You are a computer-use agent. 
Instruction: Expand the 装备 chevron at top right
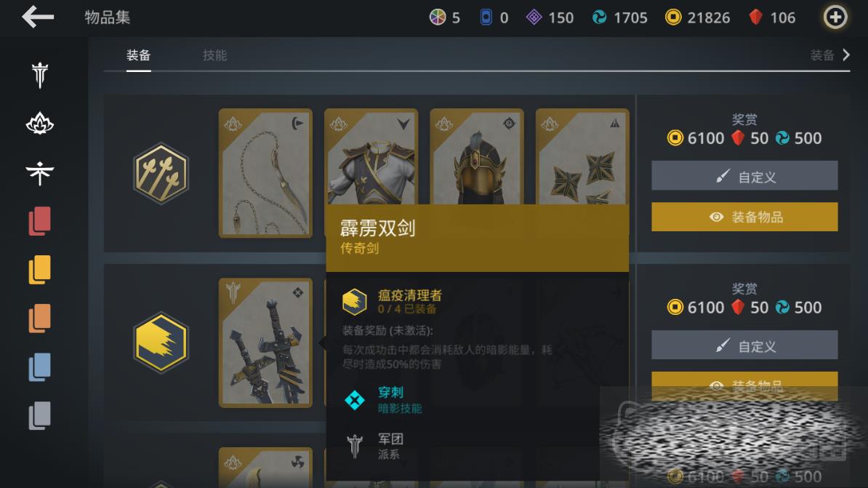point(829,55)
